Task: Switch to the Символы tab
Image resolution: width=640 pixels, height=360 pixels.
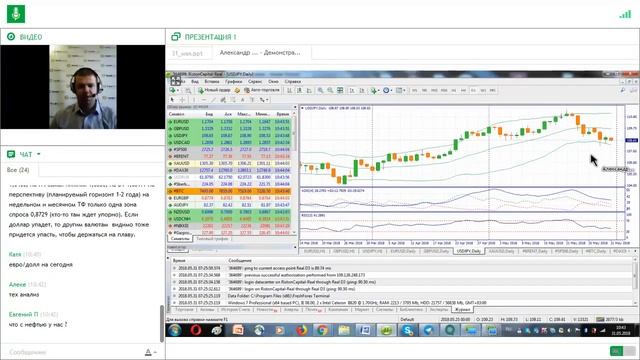Action: (180, 239)
